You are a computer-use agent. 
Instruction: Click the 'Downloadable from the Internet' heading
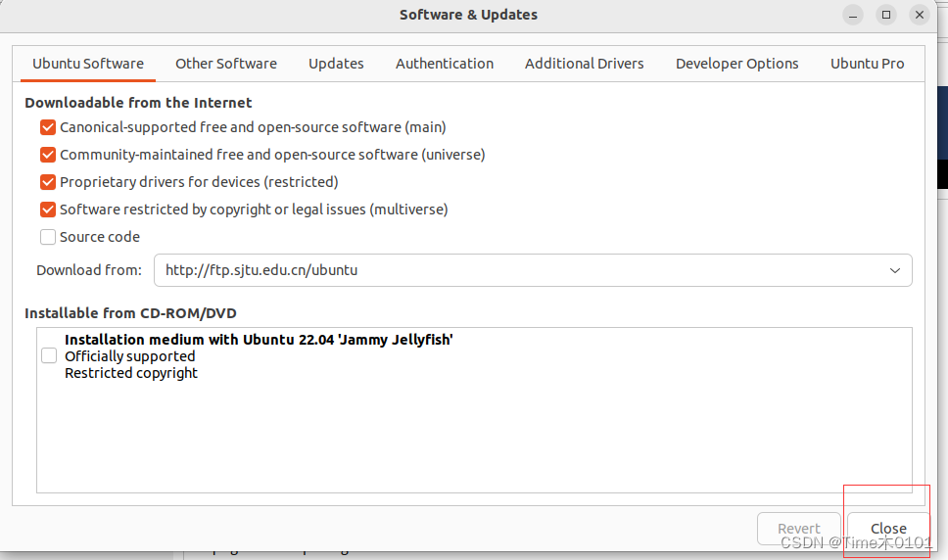click(x=138, y=103)
